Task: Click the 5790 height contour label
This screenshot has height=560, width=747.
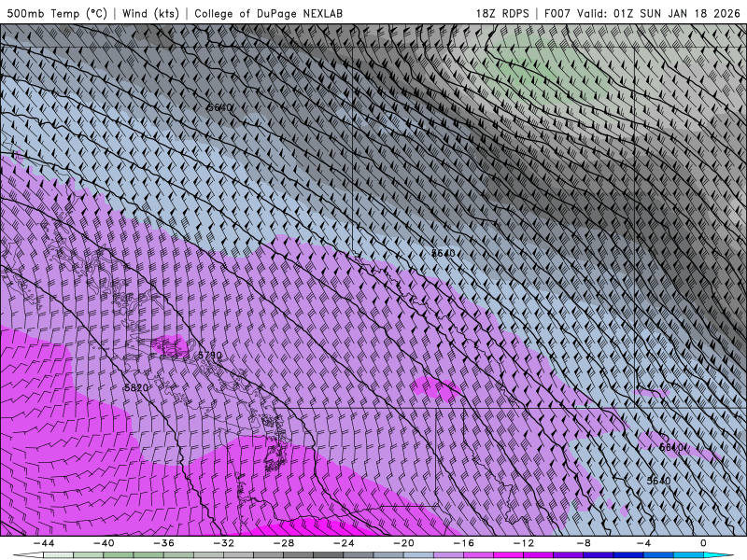Action: [x=210, y=356]
